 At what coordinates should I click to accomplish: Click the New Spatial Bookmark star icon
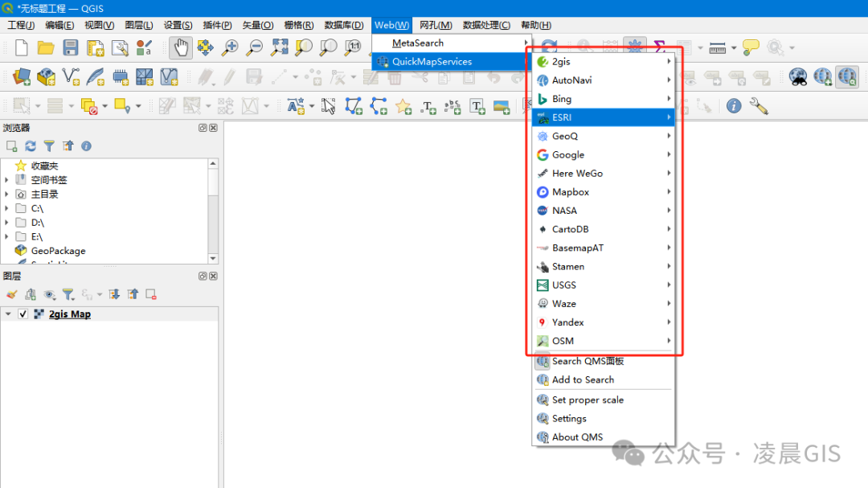(x=403, y=106)
